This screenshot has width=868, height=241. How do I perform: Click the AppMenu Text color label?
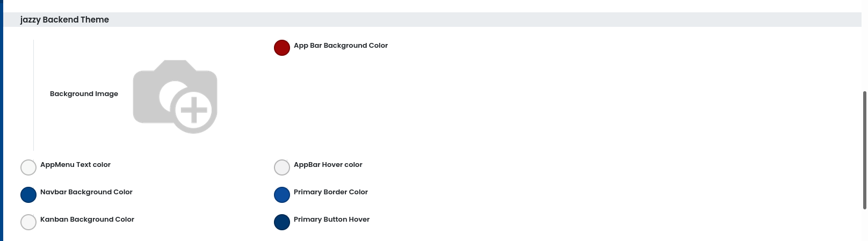click(75, 165)
